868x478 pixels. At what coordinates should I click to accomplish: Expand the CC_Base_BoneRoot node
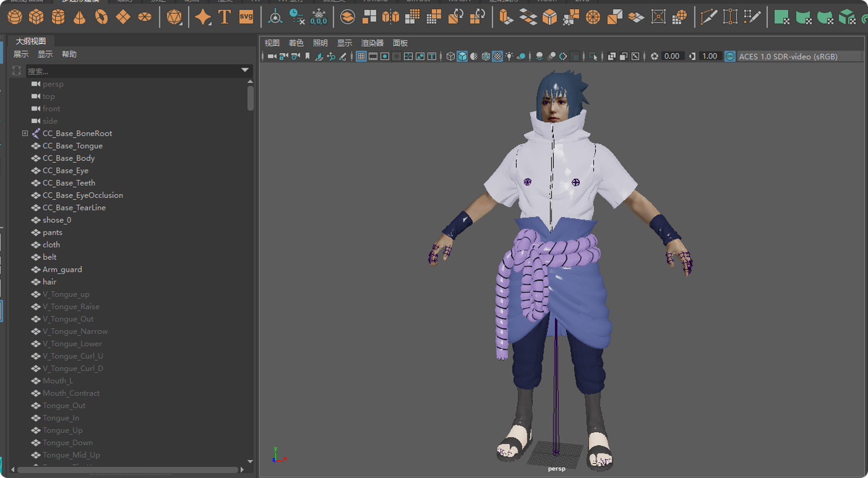tap(25, 133)
